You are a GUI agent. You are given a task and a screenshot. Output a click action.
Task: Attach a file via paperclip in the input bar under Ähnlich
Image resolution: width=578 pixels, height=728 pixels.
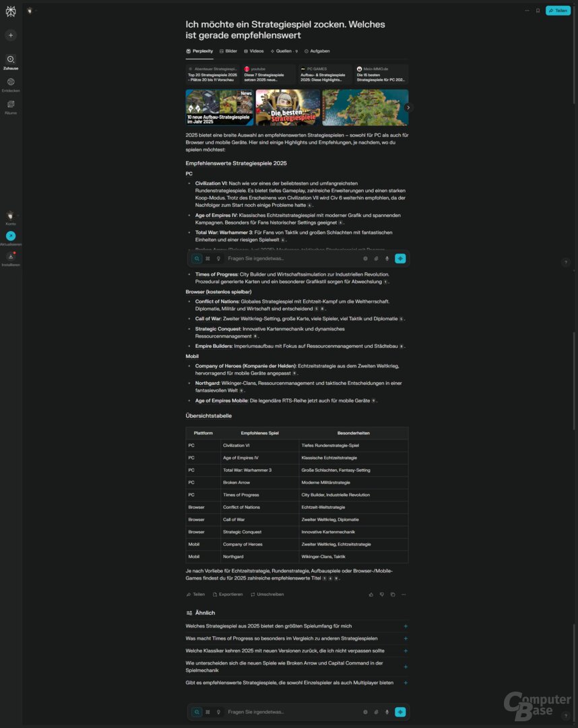coord(376,712)
